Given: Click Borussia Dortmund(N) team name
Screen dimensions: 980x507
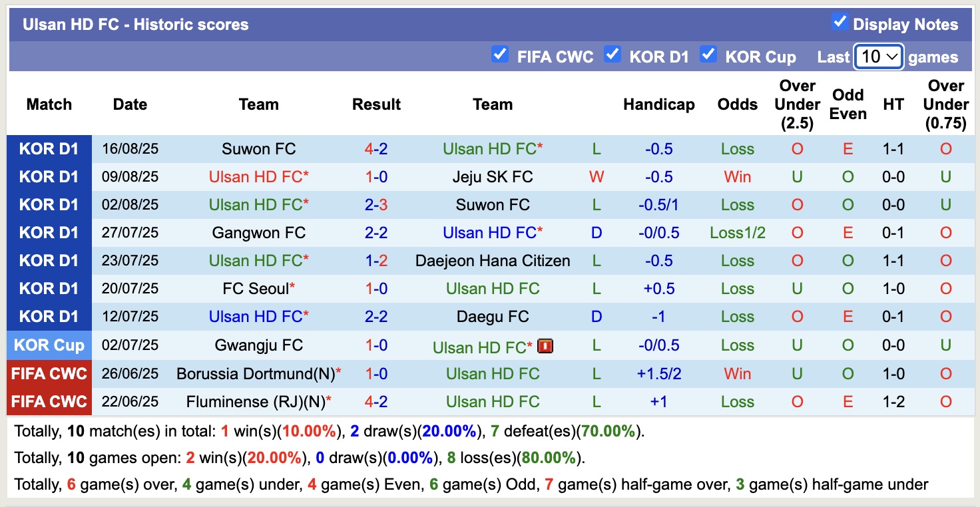Looking at the screenshot, I should pyautogui.click(x=256, y=374).
